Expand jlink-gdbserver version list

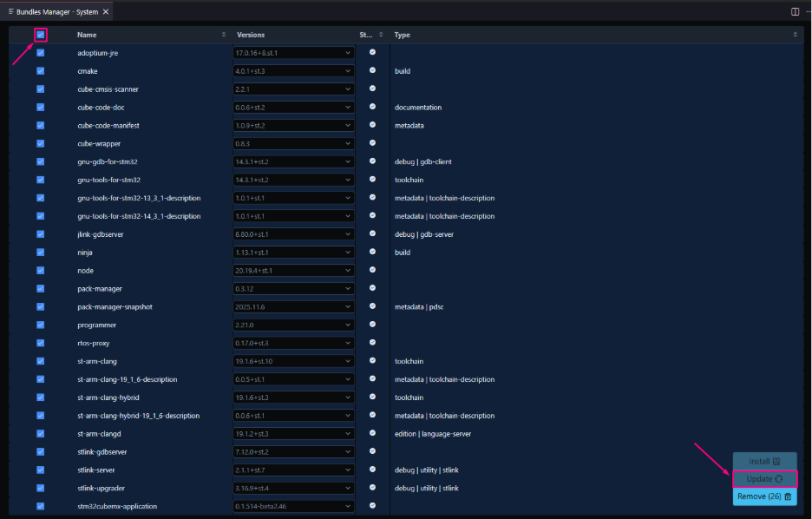point(293,234)
